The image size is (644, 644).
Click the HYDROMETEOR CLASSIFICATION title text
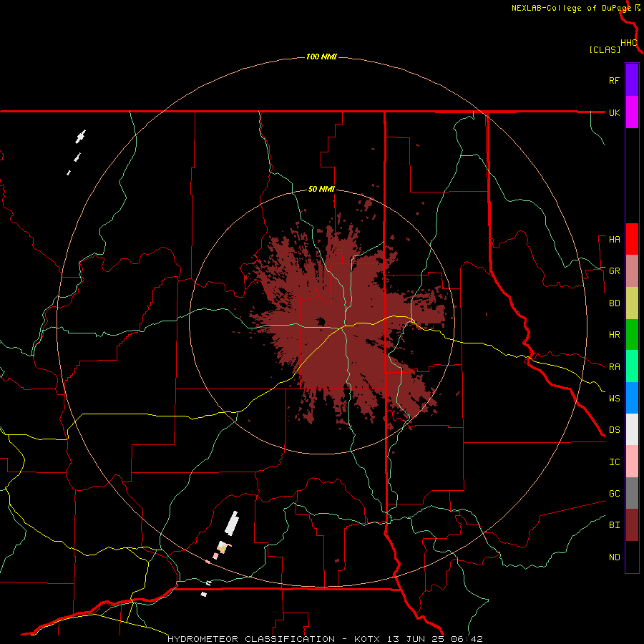click(x=251, y=639)
